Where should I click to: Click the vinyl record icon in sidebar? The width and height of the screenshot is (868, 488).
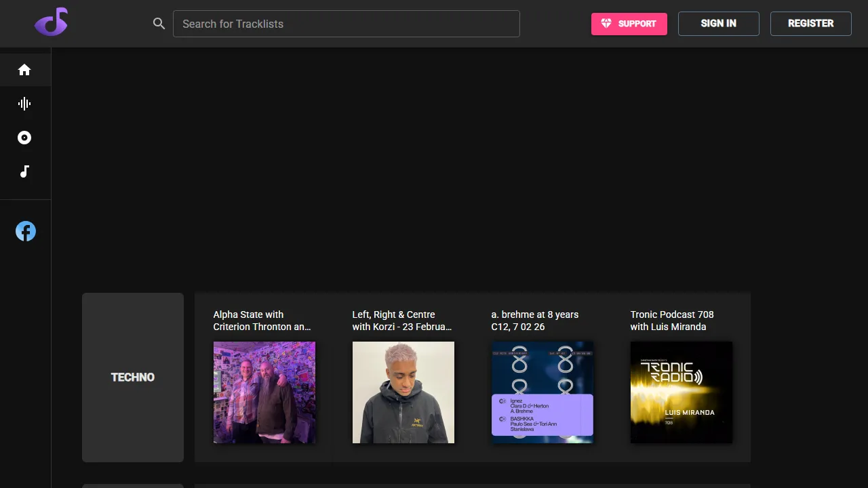(x=24, y=138)
